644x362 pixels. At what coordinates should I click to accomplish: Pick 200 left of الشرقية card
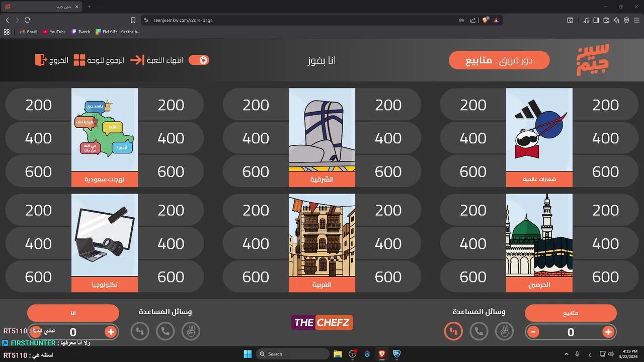(256, 105)
